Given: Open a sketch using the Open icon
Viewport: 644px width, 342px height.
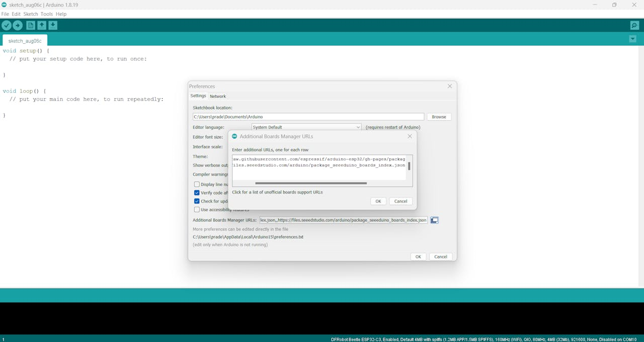Looking at the screenshot, I should point(42,25).
